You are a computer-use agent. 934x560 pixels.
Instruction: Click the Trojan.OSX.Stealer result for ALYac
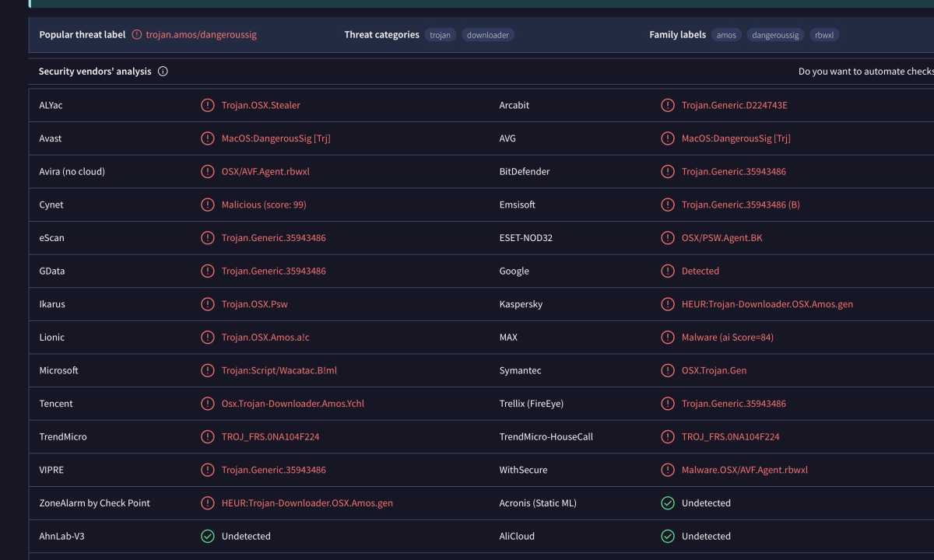(x=261, y=105)
